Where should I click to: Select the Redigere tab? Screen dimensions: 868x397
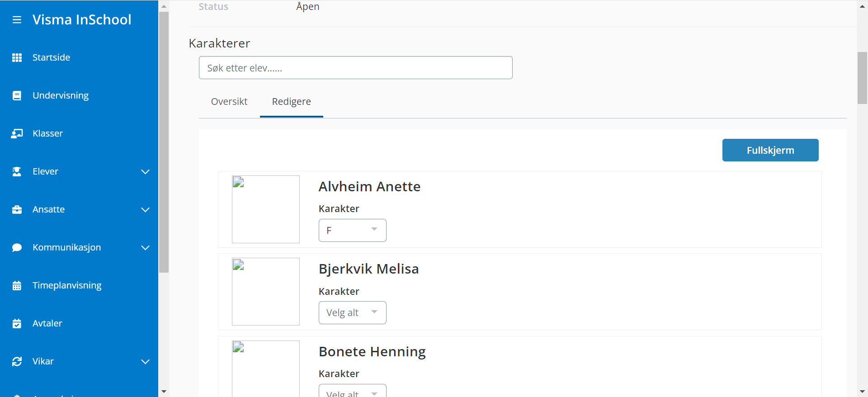click(291, 102)
